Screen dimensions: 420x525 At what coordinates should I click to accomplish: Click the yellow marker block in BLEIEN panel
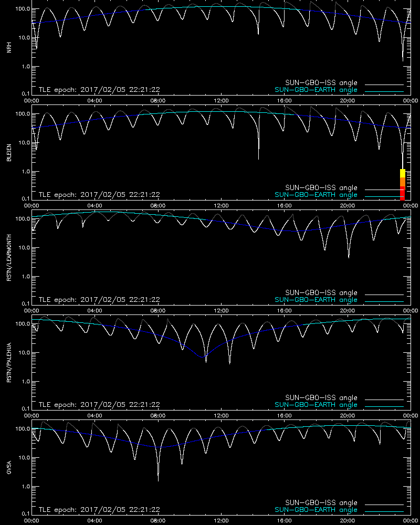click(x=403, y=173)
